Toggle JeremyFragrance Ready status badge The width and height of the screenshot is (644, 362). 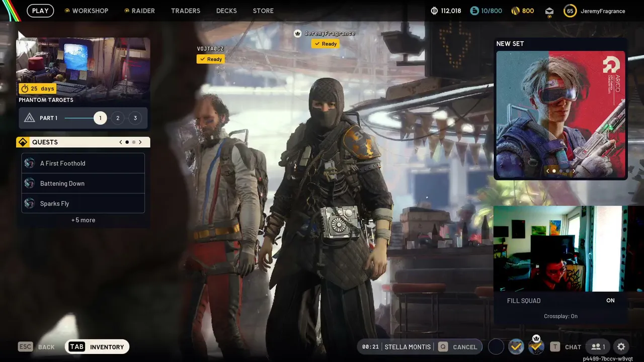pyautogui.click(x=325, y=44)
